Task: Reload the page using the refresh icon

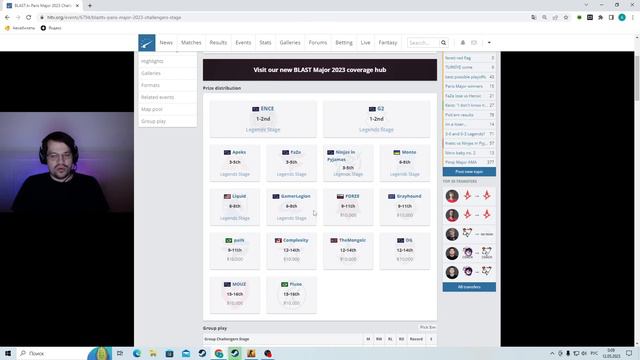Action: pos(29,18)
